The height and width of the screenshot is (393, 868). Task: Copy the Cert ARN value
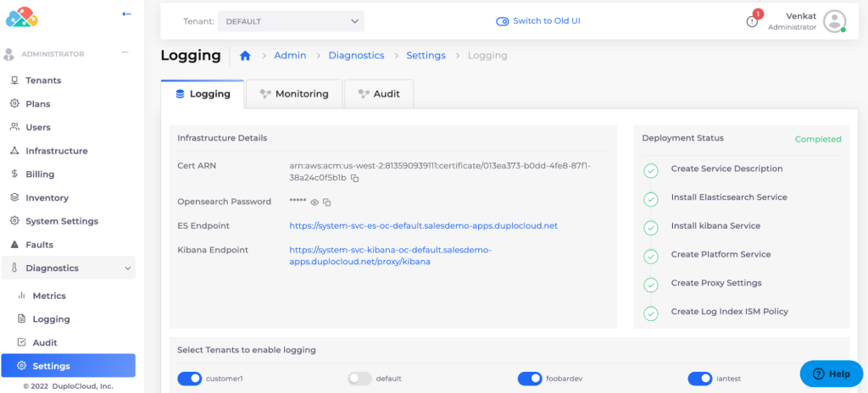[355, 179]
